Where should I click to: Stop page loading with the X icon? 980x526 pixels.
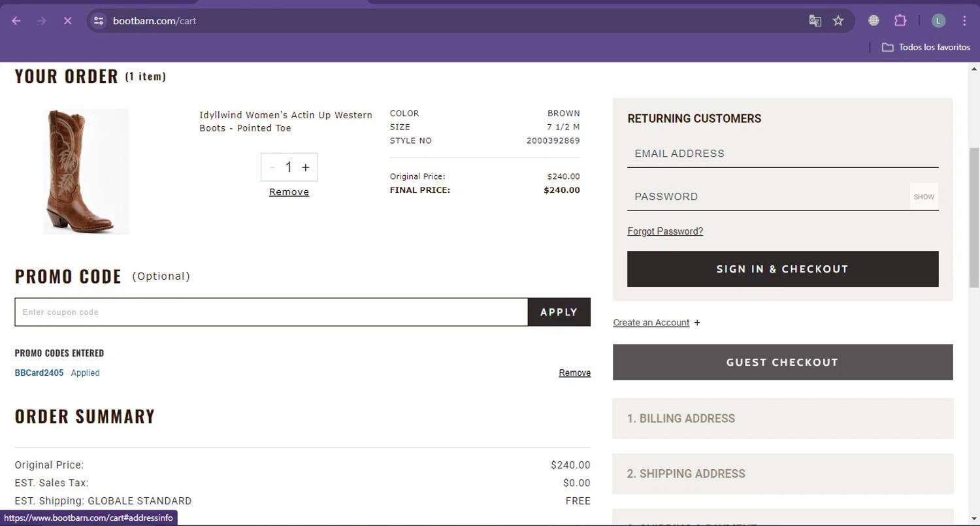(x=67, y=20)
